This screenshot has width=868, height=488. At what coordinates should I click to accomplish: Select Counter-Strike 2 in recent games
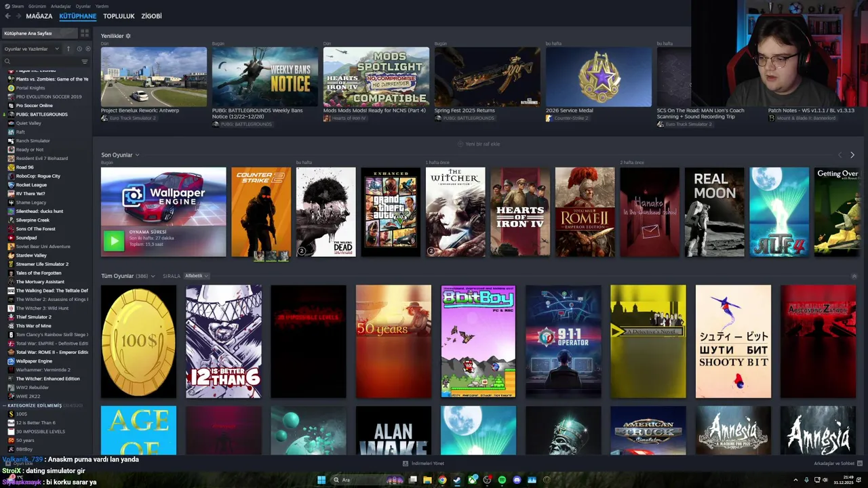pos(261,212)
